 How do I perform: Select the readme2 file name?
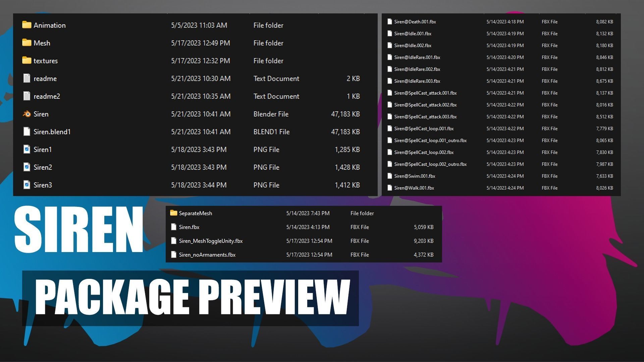pyautogui.click(x=47, y=96)
